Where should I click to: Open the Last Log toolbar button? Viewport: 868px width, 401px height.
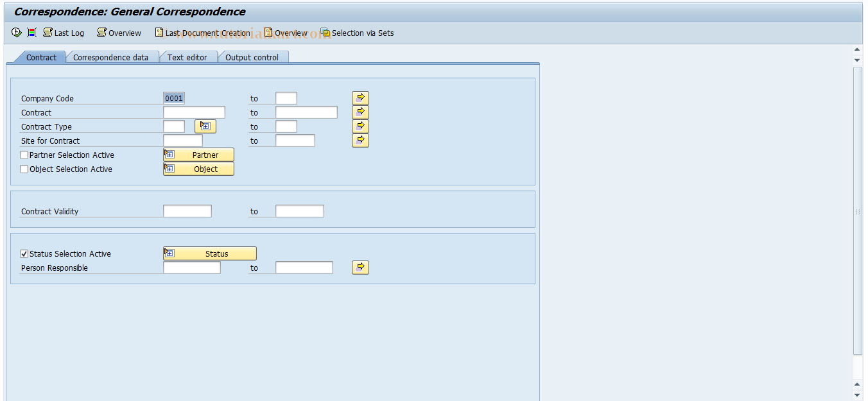coord(64,33)
